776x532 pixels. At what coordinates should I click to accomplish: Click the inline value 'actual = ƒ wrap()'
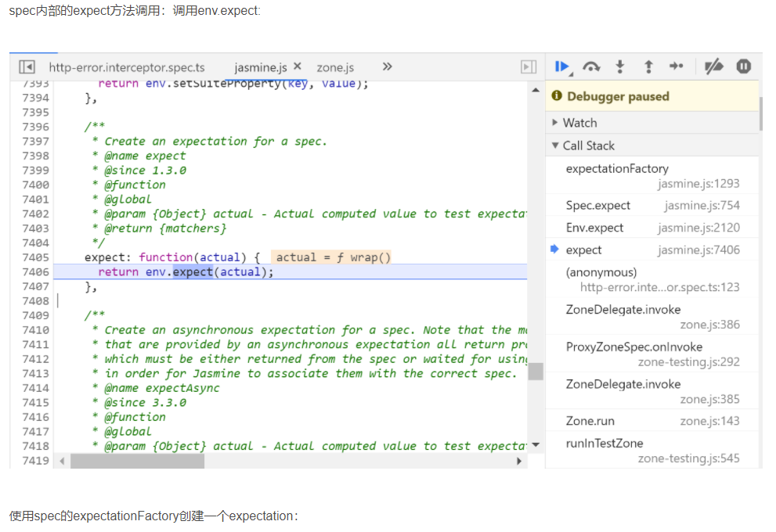coord(331,257)
